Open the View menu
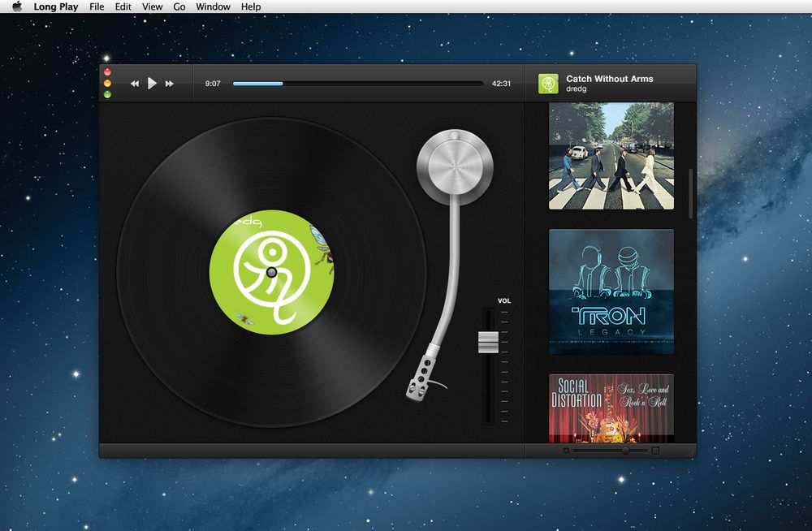The height and width of the screenshot is (531, 812). tap(152, 6)
